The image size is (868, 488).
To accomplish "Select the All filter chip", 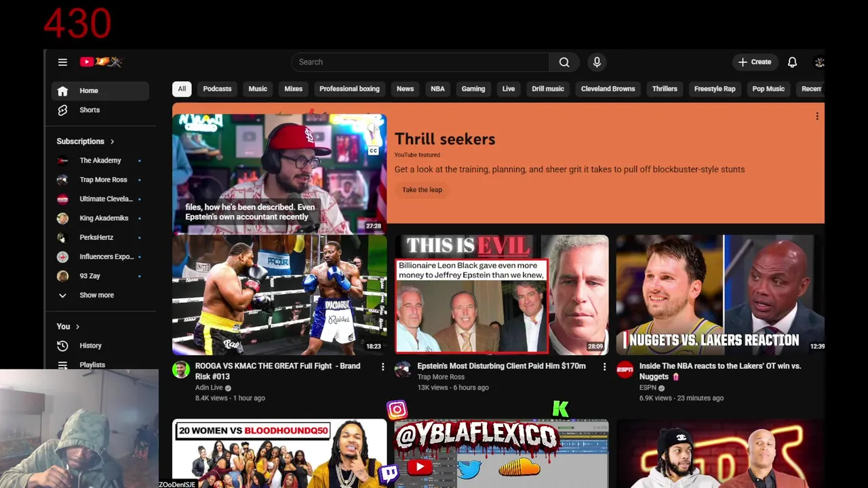I will pos(182,89).
